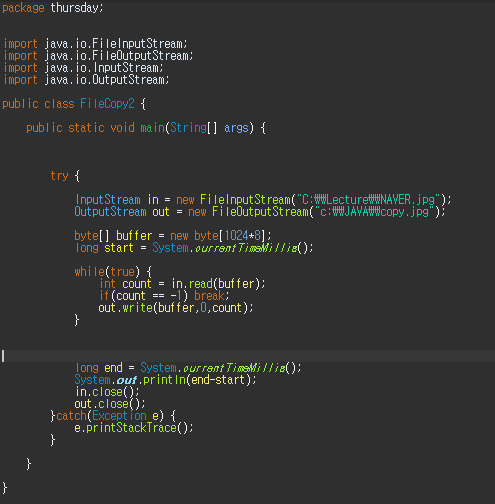The width and height of the screenshot is (495, 504).
Task: Click the 'java.io.FileInputStream' import line
Action: 95,44
